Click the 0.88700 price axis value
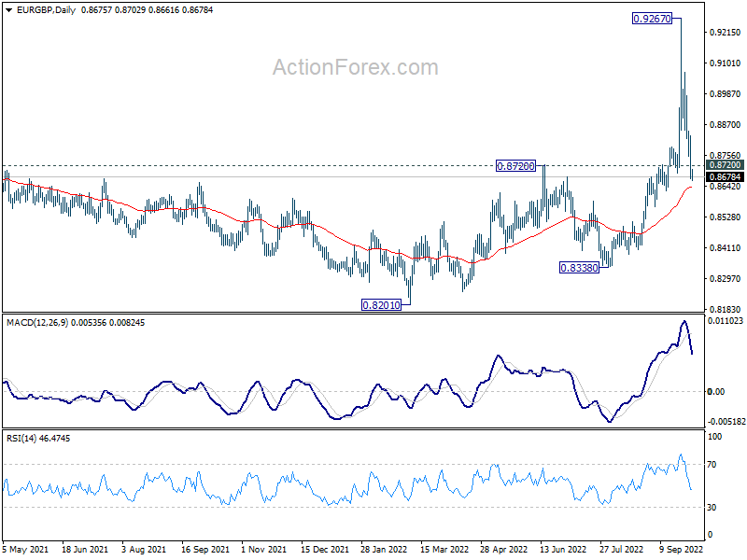This screenshot has width=747, height=560. (726, 125)
